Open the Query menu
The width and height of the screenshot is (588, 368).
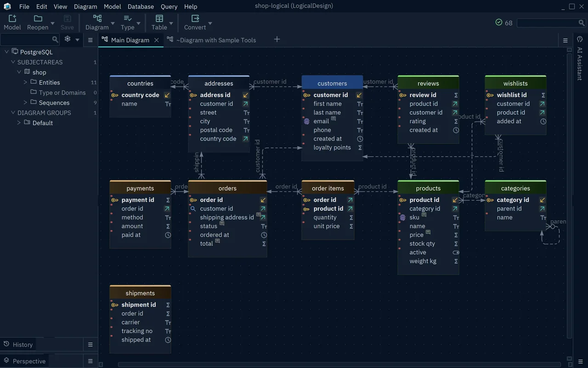click(x=169, y=6)
